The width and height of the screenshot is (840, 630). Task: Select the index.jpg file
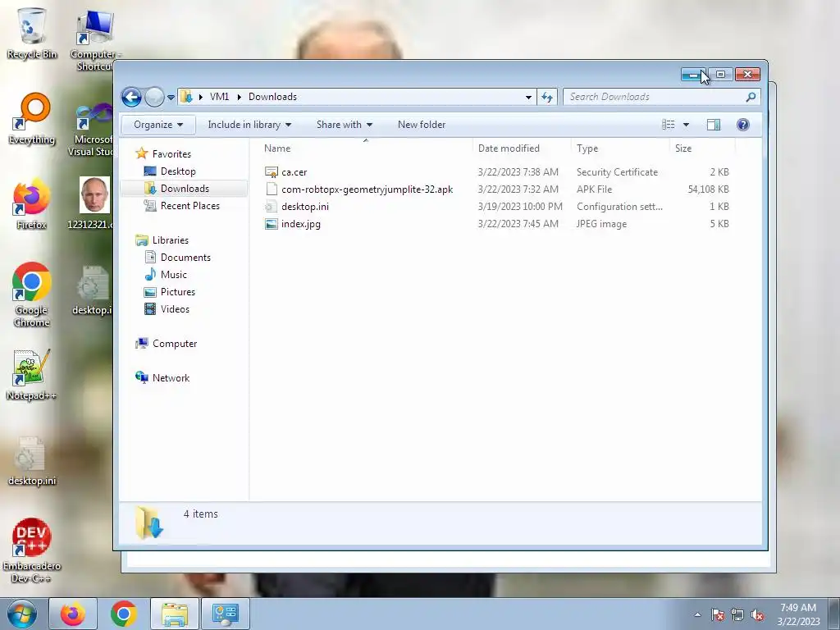[300, 224]
